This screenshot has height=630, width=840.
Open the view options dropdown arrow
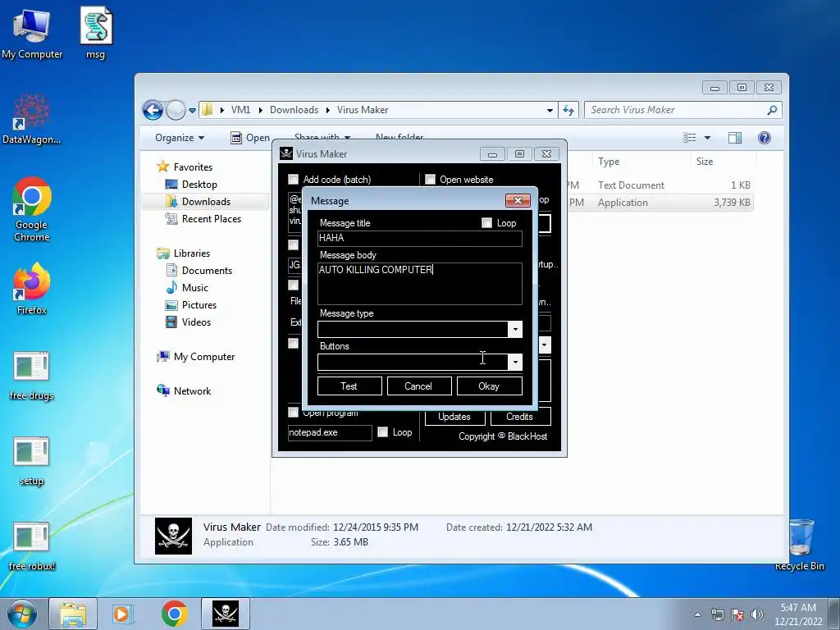coord(707,138)
